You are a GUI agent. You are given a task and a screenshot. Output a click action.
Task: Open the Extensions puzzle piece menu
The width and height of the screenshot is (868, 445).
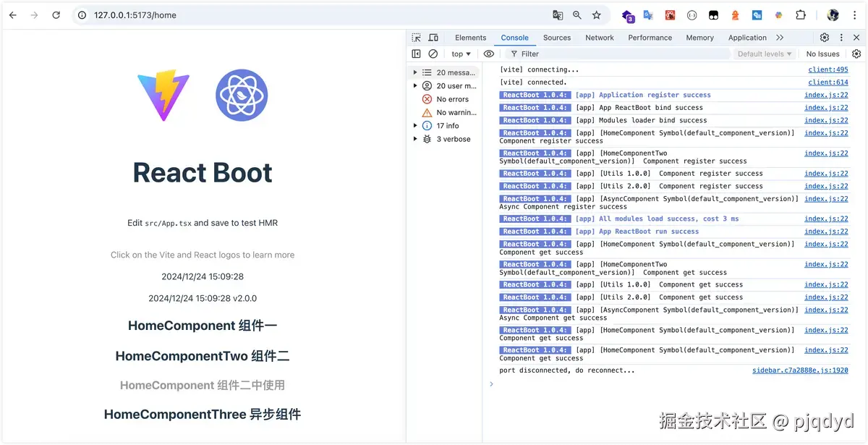click(x=801, y=14)
